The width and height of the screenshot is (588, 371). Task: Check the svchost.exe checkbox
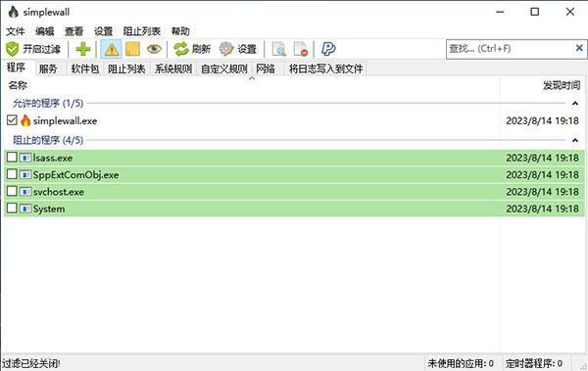tap(12, 191)
